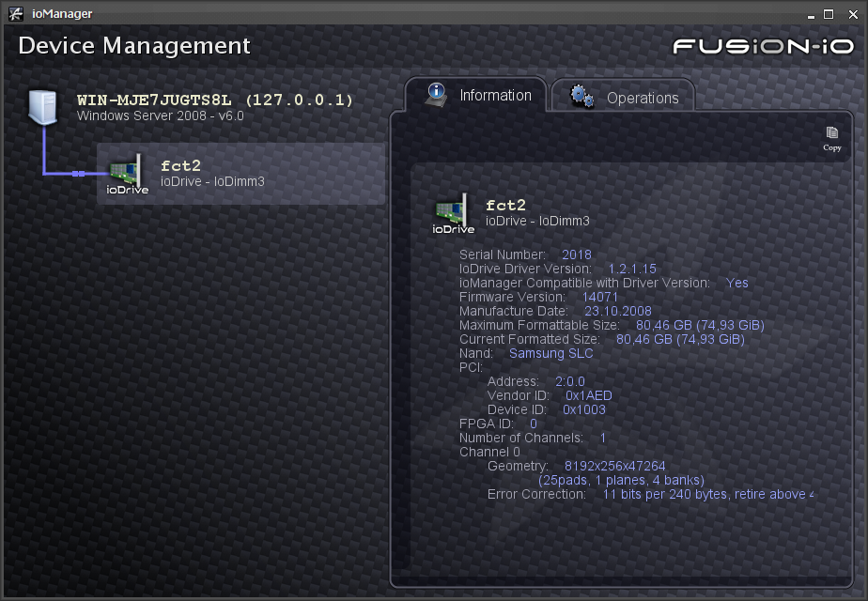Viewport: 868px width, 601px height.
Task: Click the Vendor ID 0x1AED value
Action: tap(588, 395)
